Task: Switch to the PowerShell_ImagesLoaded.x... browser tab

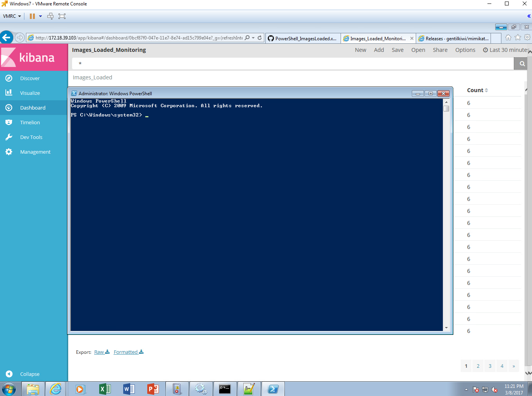Action: coord(303,38)
